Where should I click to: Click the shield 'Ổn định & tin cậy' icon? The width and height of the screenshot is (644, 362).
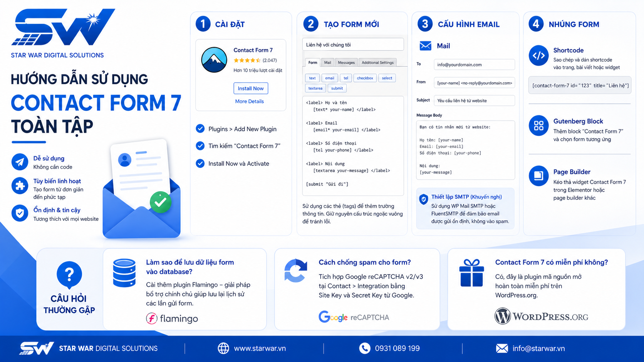20,213
